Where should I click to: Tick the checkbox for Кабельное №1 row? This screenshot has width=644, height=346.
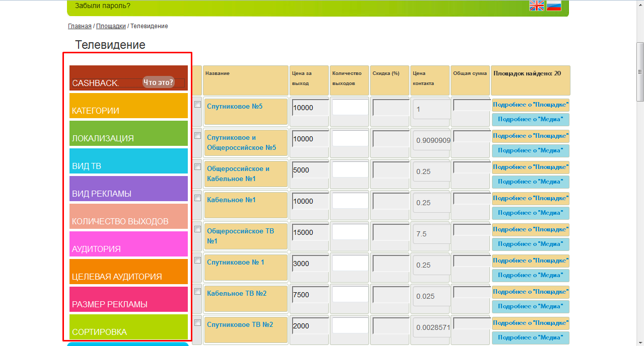(197, 198)
